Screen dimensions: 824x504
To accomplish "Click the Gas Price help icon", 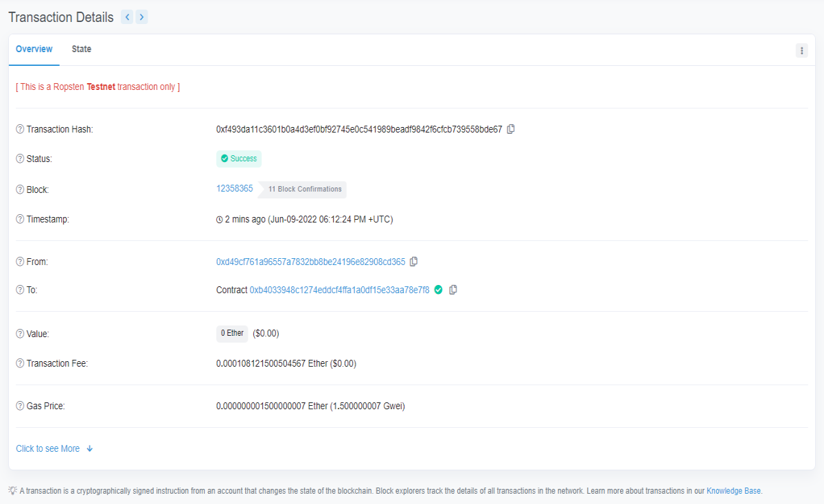I will pyautogui.click(x=20, y=406).
